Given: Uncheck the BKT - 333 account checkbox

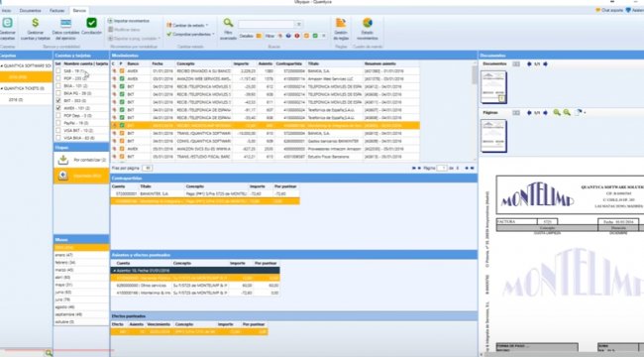Looking at the screenshot, I should pyautogui.click(x=57, y=100).
